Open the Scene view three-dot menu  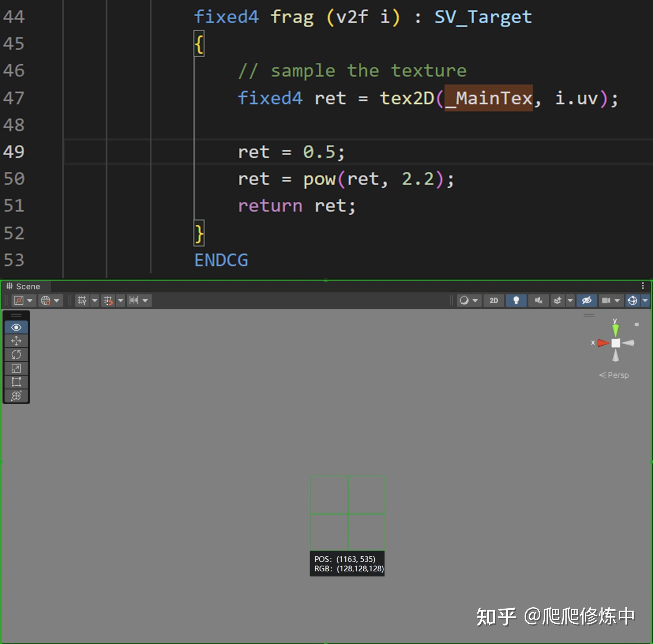(643, 286)
